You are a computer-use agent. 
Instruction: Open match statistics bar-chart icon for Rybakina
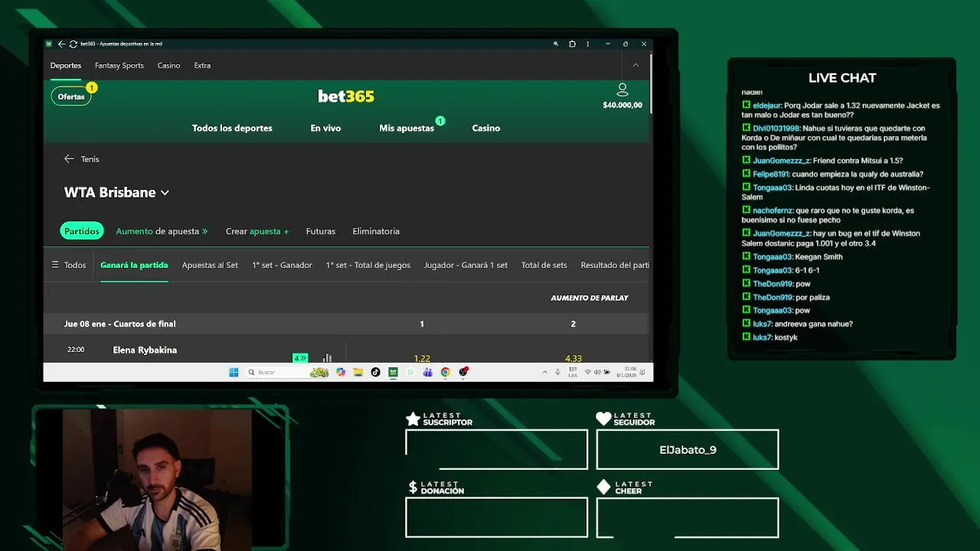(x=327, y=357)
